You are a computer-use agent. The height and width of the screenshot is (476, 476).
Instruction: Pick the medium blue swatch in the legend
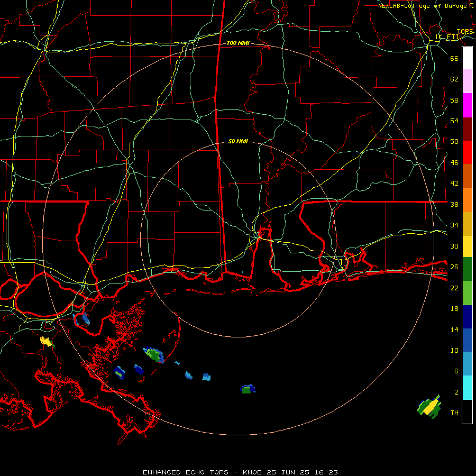(467, 340)
